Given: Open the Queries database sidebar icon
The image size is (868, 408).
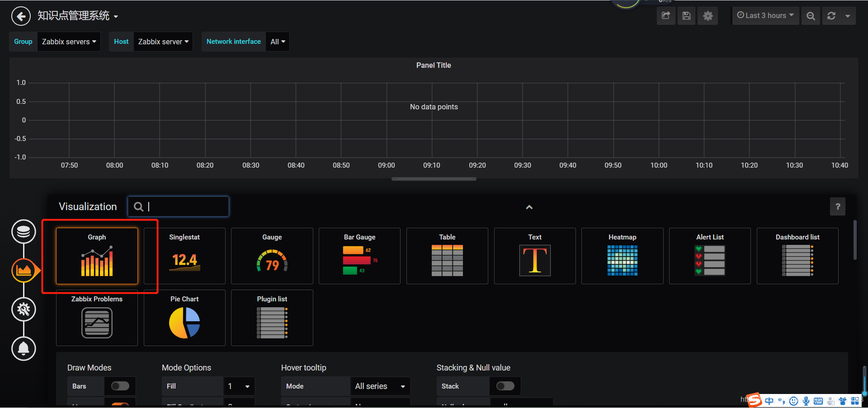Looking at the screenshot, I should [x=24, y=231].
